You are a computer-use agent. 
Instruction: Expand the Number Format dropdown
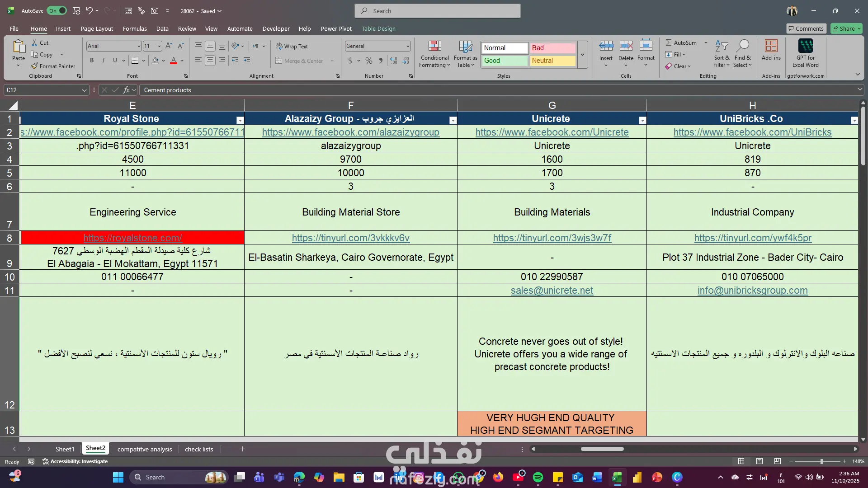[407, 46]
